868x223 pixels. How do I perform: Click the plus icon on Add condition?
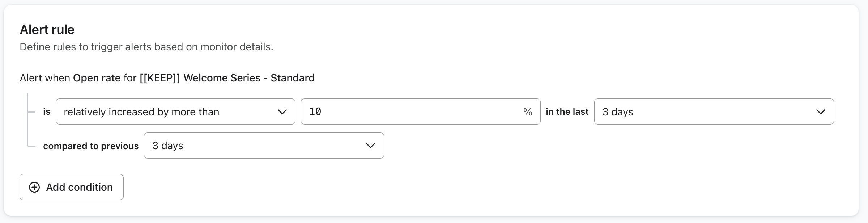pos(34,187)
